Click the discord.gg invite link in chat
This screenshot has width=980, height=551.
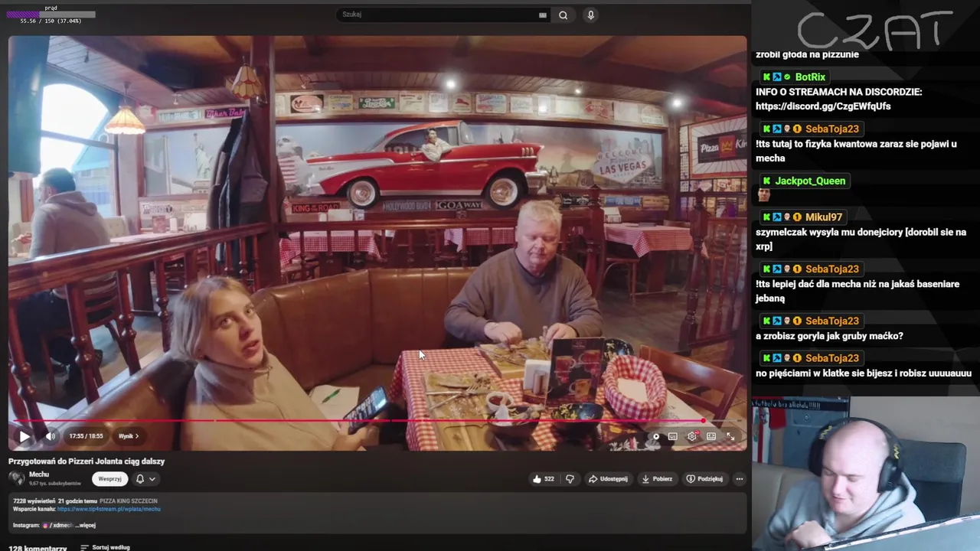click(823, 106)
